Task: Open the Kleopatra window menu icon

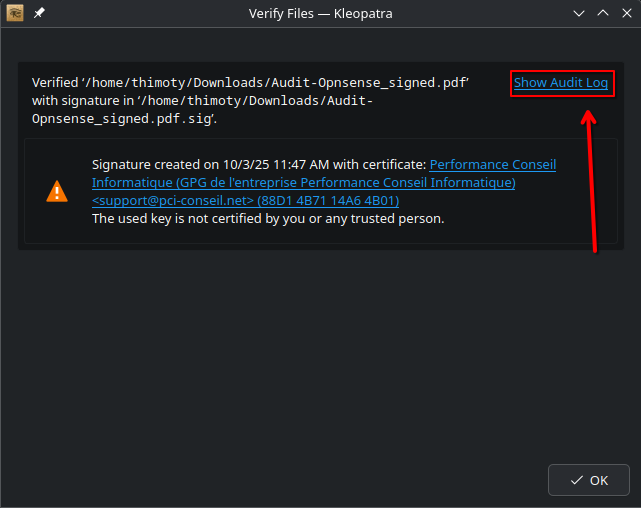Action: [x=15, y=14]
